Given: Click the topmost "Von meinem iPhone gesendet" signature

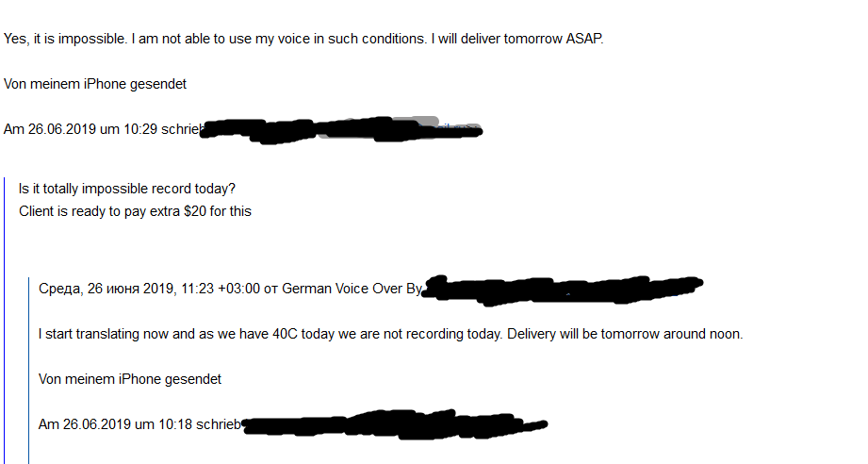Looking at the screenshot, I should click(95, 84).
